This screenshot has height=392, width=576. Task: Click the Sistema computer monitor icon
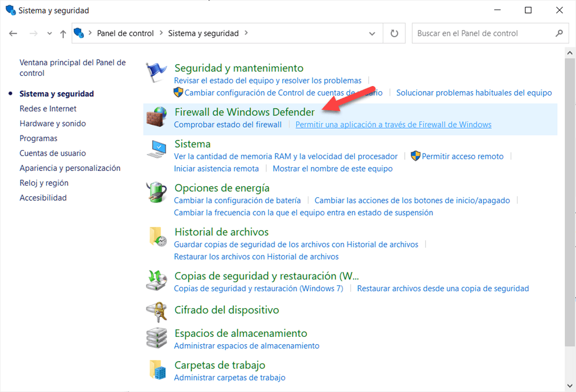tap(157, 148)
